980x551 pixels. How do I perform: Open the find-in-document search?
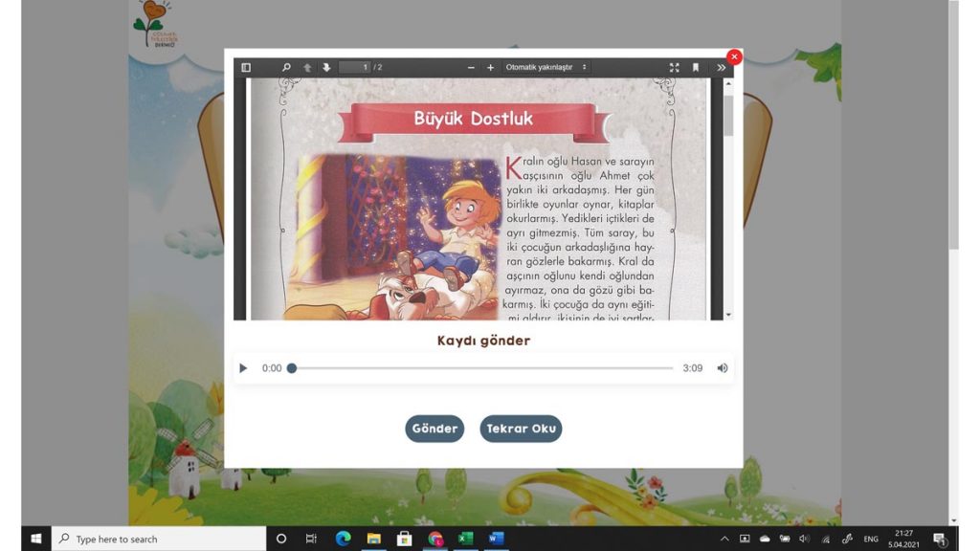(286, 68)
